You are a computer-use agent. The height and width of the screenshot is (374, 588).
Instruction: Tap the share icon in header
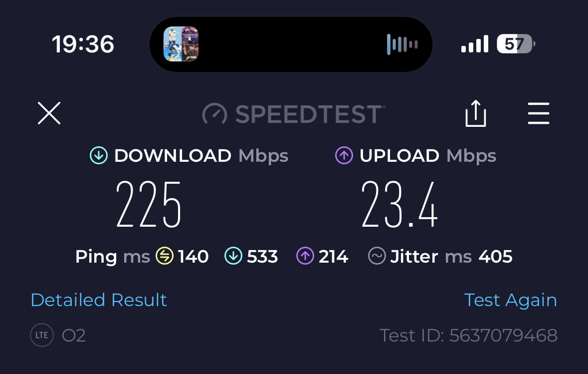475,113
